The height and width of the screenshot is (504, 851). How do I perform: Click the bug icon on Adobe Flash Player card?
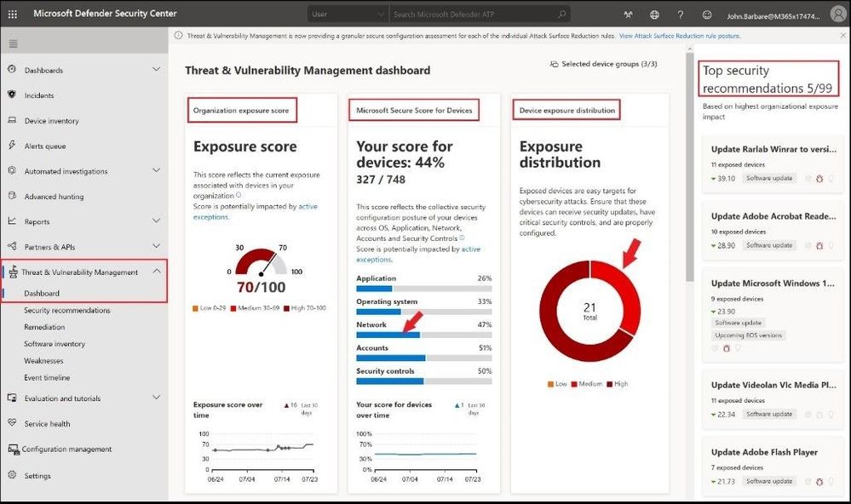[x=819, y=481]
